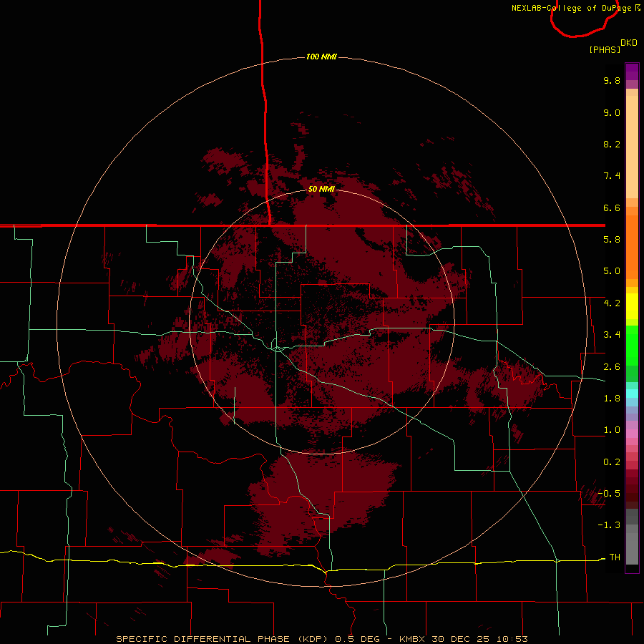This screenshot has height=644, width=644.
Task: Click the 2.6 scale value
Action: coord(612,367)
